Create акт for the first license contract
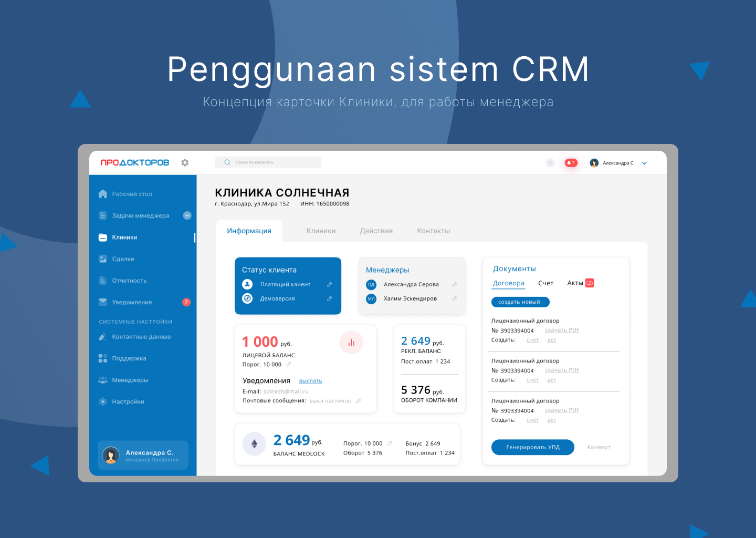Image resolution: width=756 pixels, height=538 pixels. pos(552,340)
